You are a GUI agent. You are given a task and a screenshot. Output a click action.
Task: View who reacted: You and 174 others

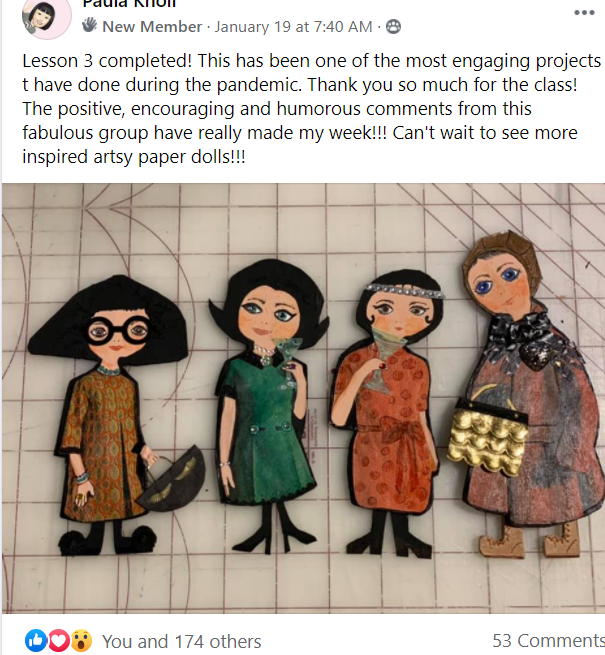182,641
